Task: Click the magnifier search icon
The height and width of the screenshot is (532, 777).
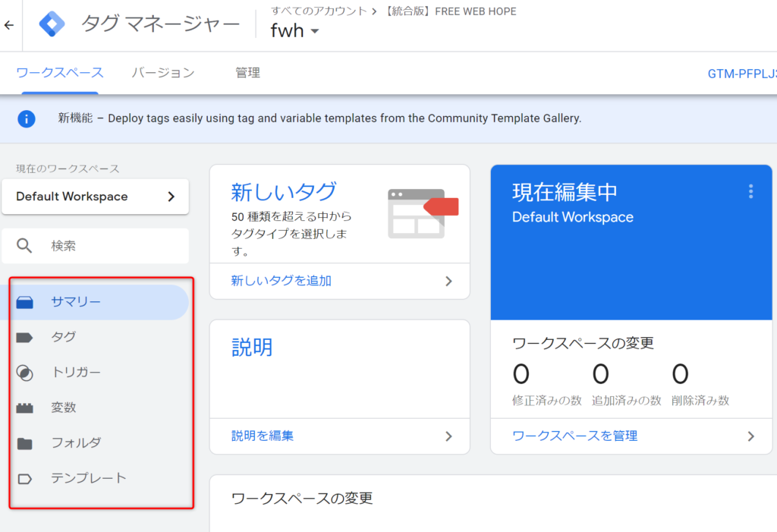Action: 24,245
